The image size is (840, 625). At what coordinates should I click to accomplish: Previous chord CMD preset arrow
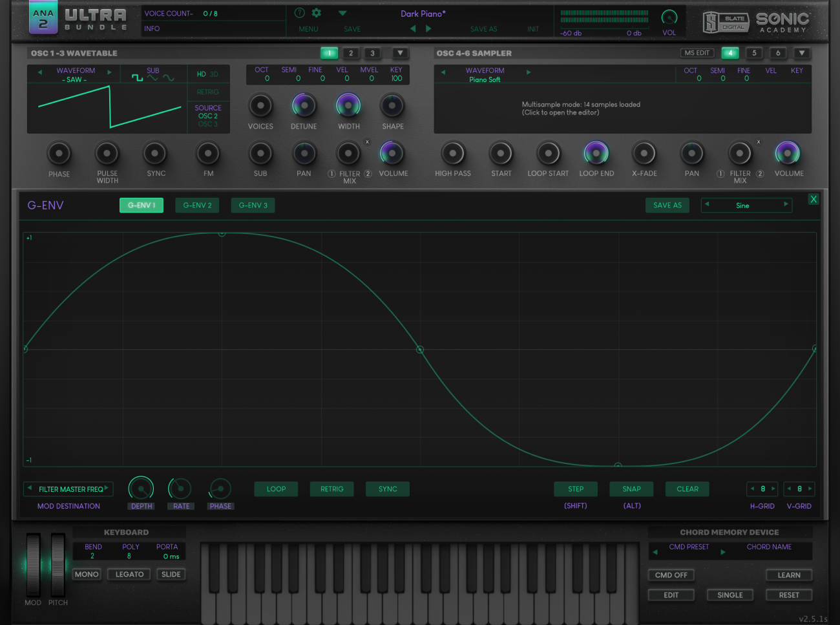(655, 552)
